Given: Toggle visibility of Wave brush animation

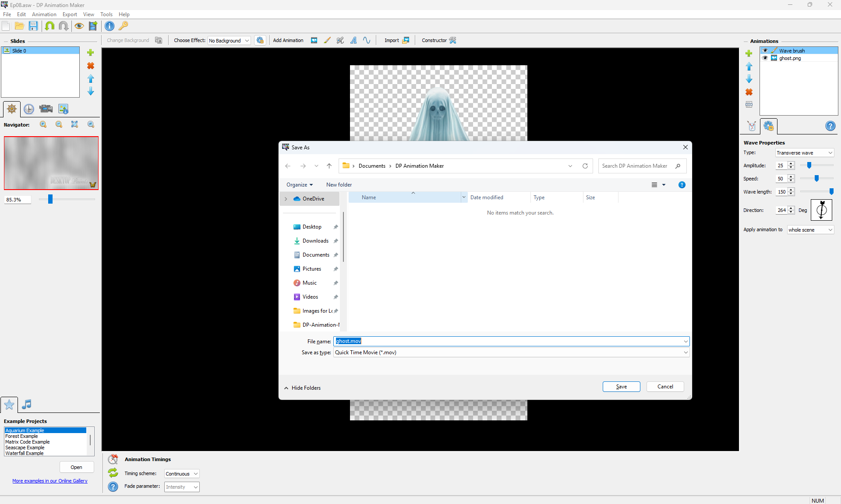Looking at the screenshot, I should pos(765,51).
